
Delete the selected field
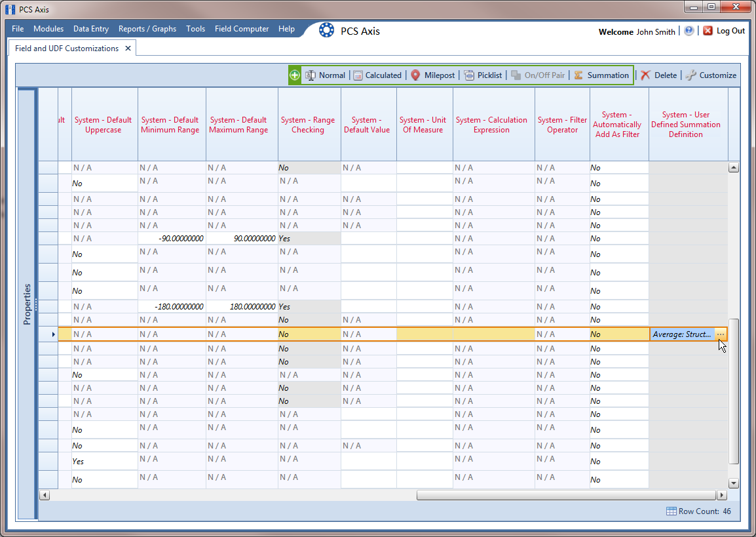tap(658, 75)
